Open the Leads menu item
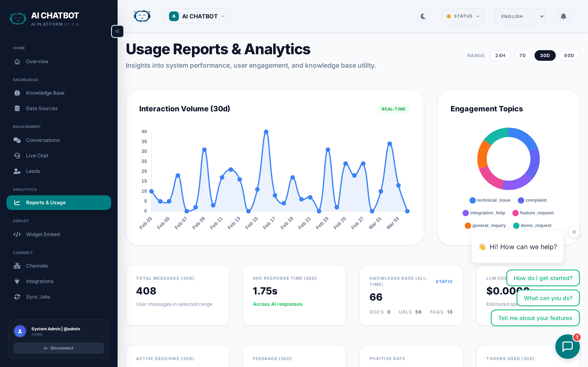The height and width of the screenshot is (367, 588). pyautogui.click(x=33, y=171)
